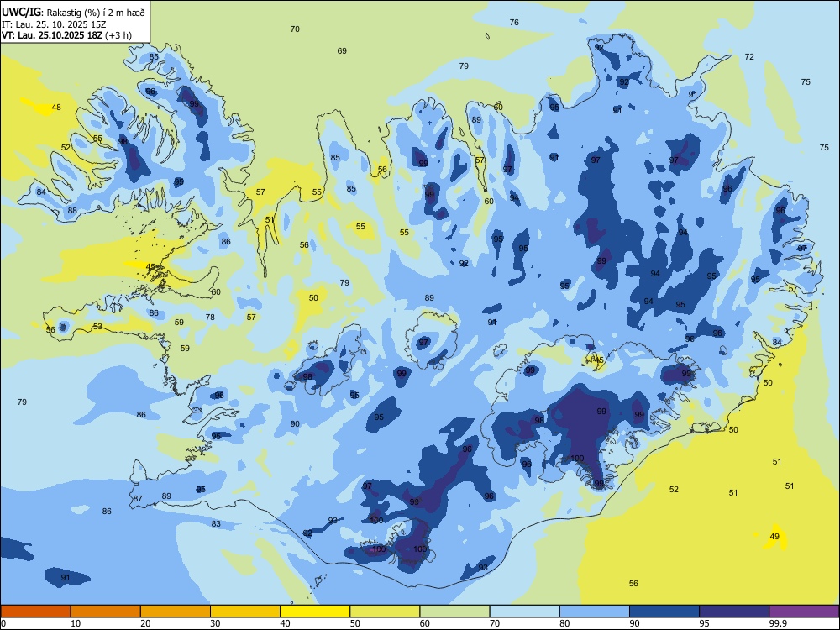This screenshot has width=840, height=630.
Task: Click the map value '69'
Action: tap(342, 51)
